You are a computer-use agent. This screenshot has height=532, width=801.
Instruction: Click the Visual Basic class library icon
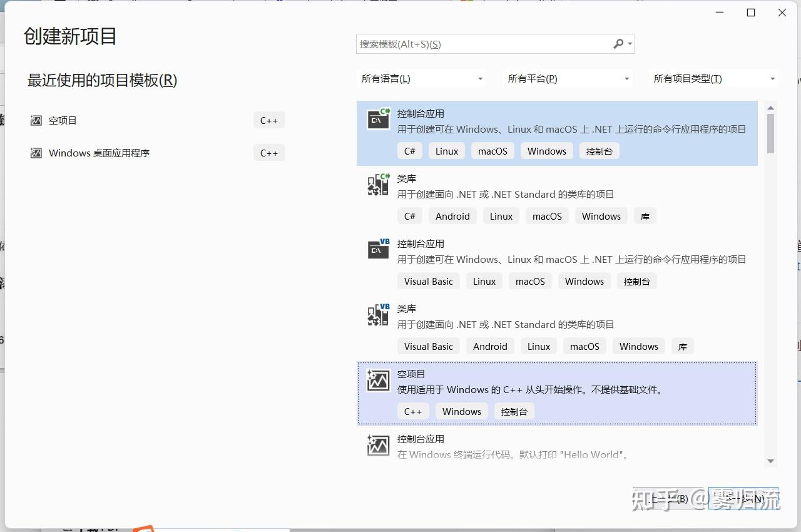point(378,314)
